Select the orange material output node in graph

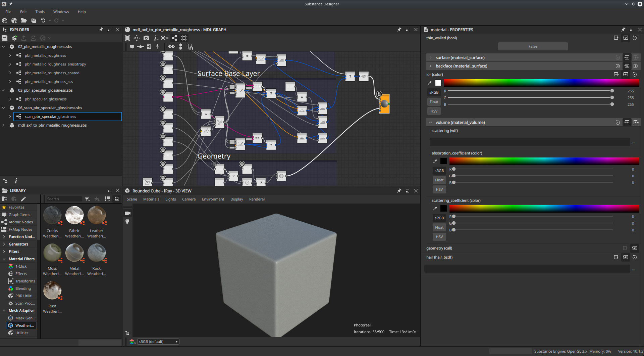tap(384, 104)
